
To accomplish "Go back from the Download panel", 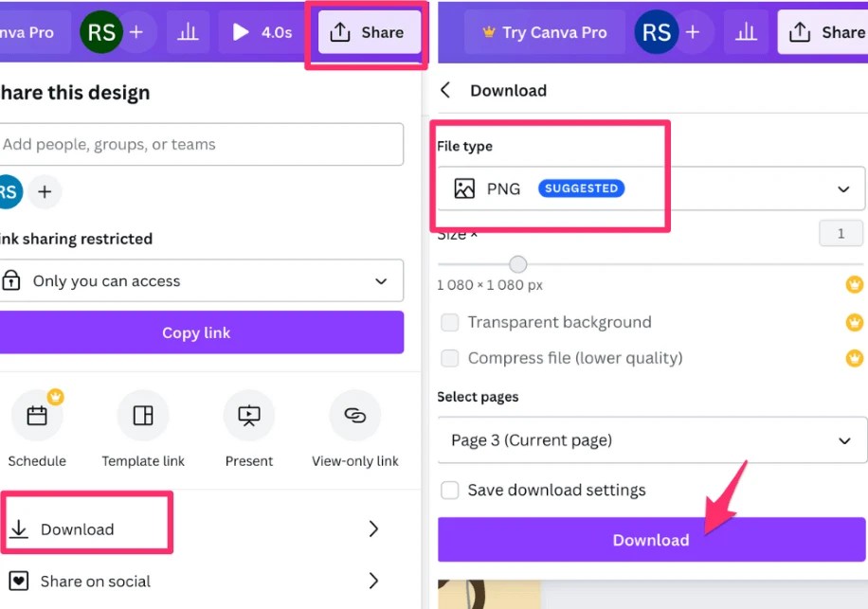I will pos(445,90).
